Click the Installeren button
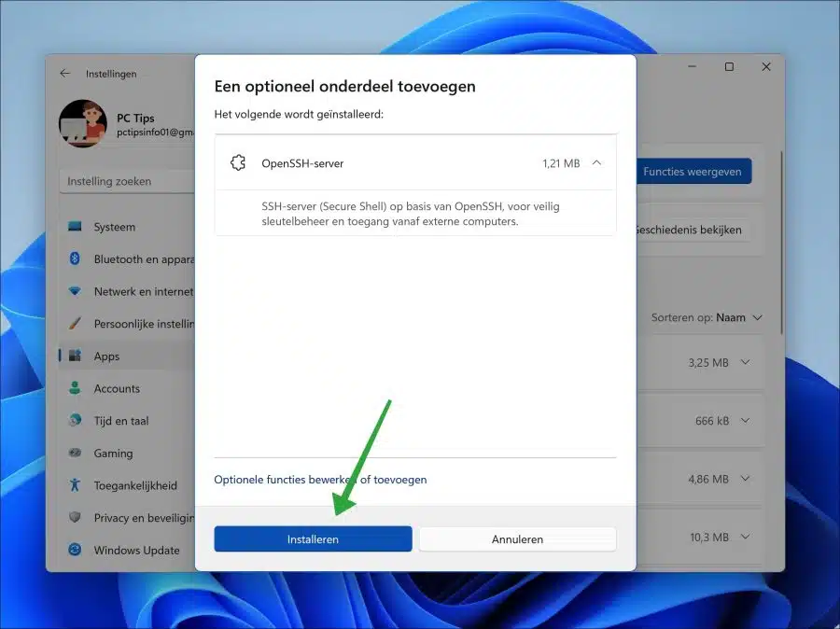840x629 pixels. [x=313, y=539]
